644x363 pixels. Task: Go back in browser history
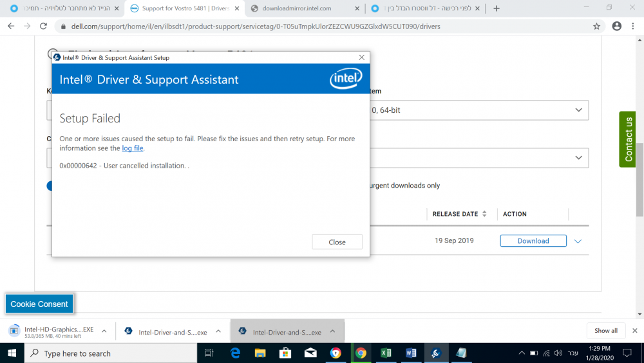click(11, 26)
